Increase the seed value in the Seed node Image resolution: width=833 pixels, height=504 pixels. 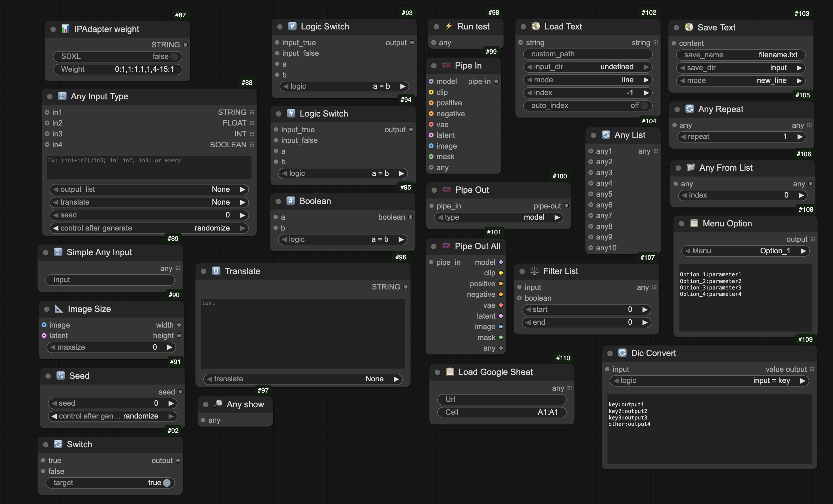(171, 403)
